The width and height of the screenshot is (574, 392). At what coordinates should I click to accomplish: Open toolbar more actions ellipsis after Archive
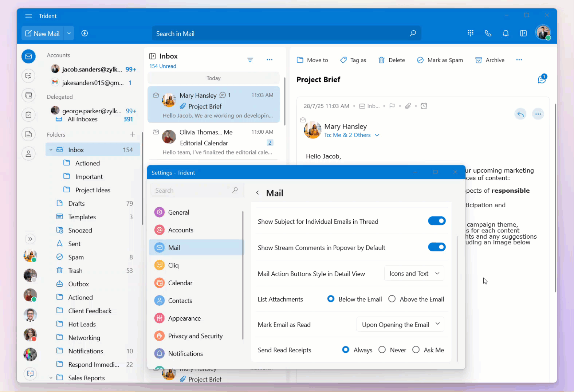point(519,60)
